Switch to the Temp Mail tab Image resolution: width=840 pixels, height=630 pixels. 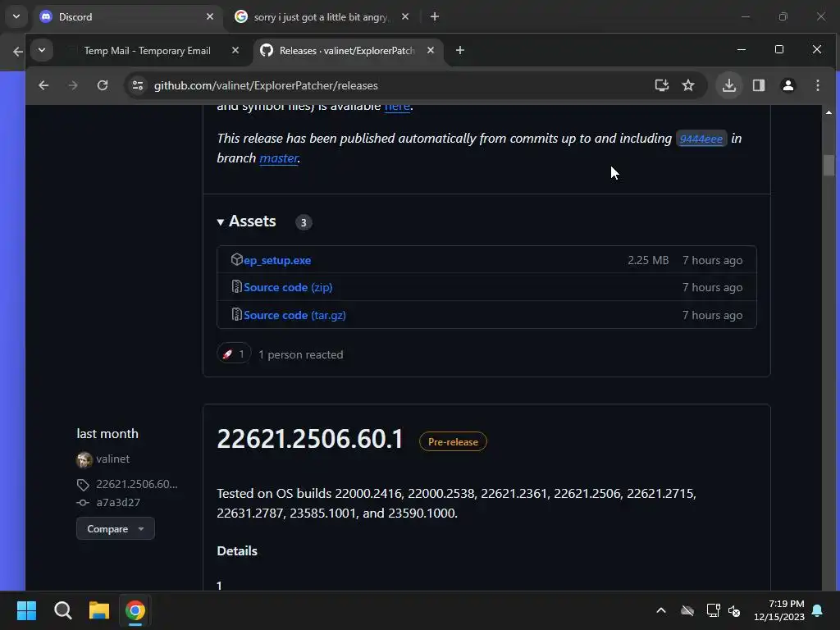[148, 50]
